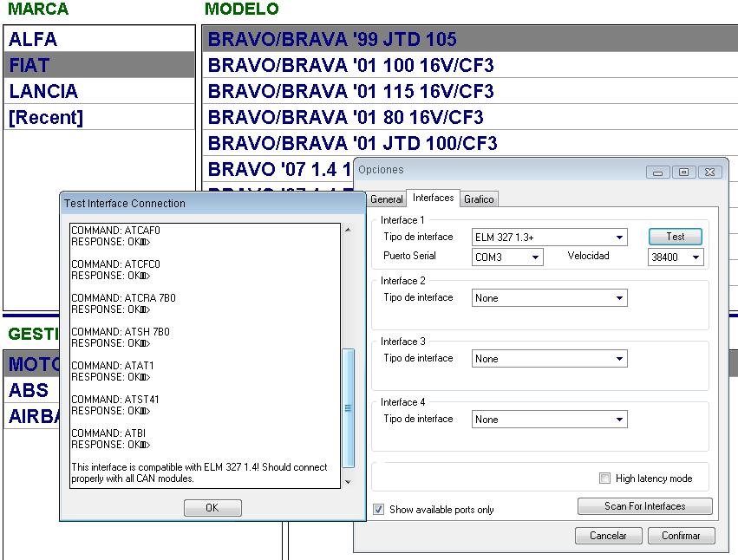Click the COMMAND: ATAT1 line in log
This screenshot has height=560, width=738.
point(113,366)
